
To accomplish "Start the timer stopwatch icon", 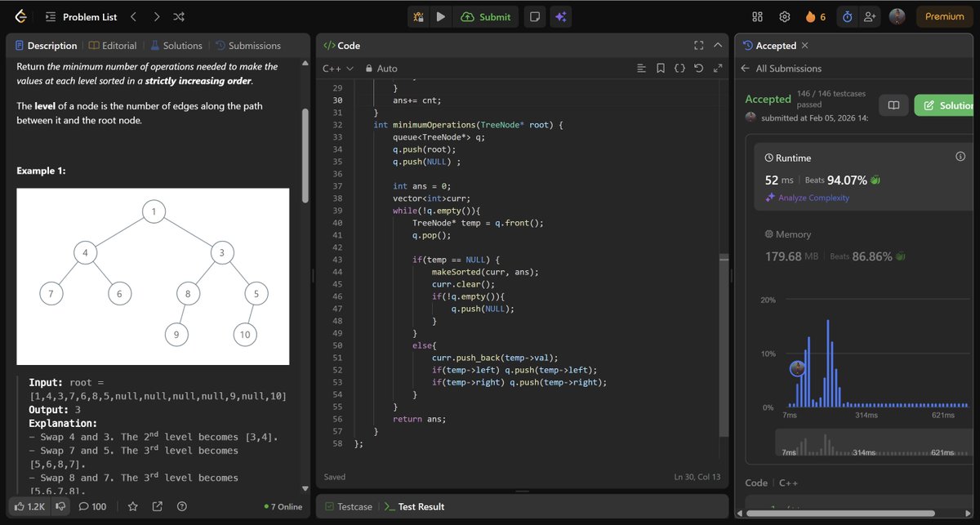I will click(x=847, y=16).
